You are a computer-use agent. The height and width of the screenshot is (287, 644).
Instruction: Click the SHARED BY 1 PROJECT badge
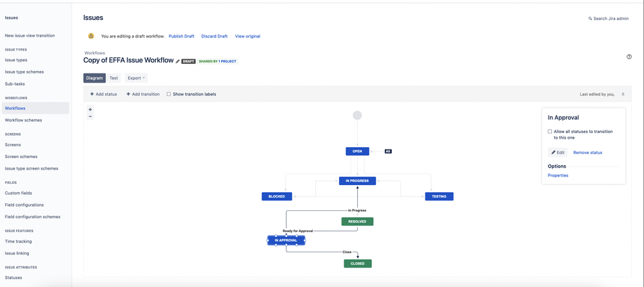tap(218, 61)
